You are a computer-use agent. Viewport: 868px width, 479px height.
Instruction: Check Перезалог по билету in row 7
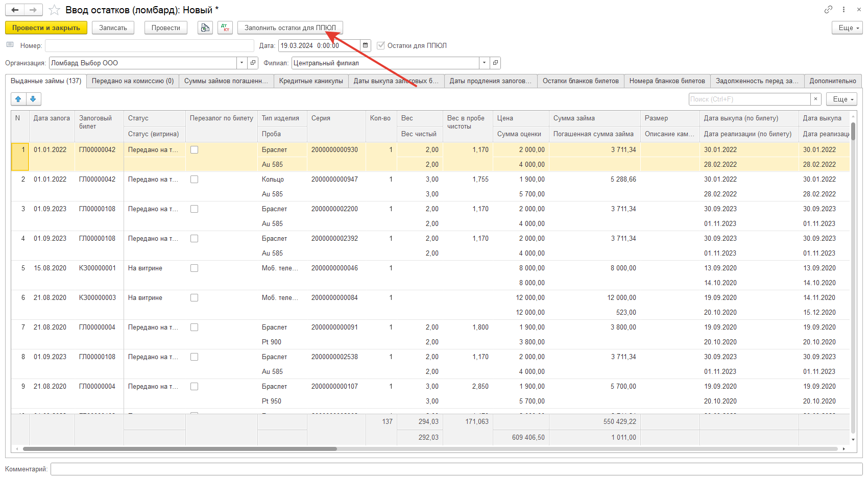coord(194,327)
